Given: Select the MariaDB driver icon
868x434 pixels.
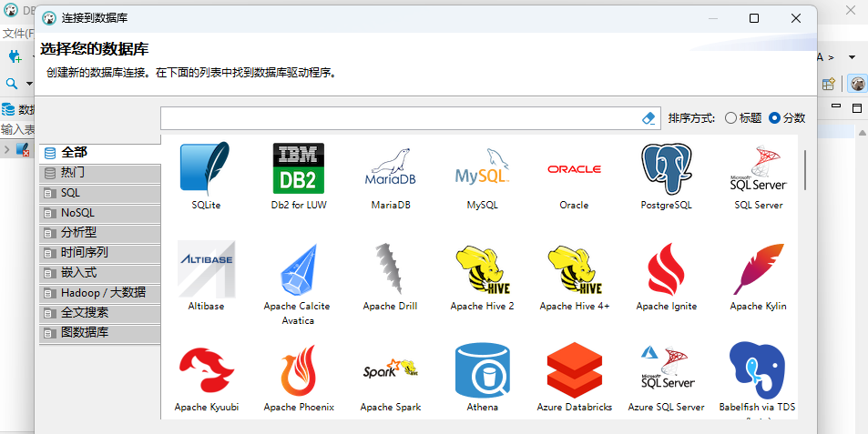Looking at the screenshot, I should click(x=391, y=170).
